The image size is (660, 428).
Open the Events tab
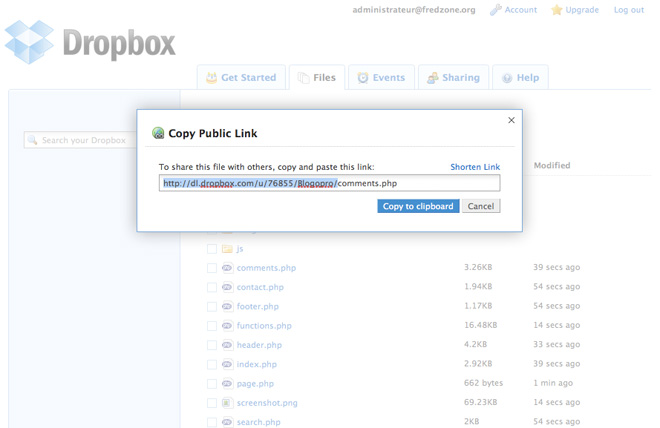pos(381,77)
